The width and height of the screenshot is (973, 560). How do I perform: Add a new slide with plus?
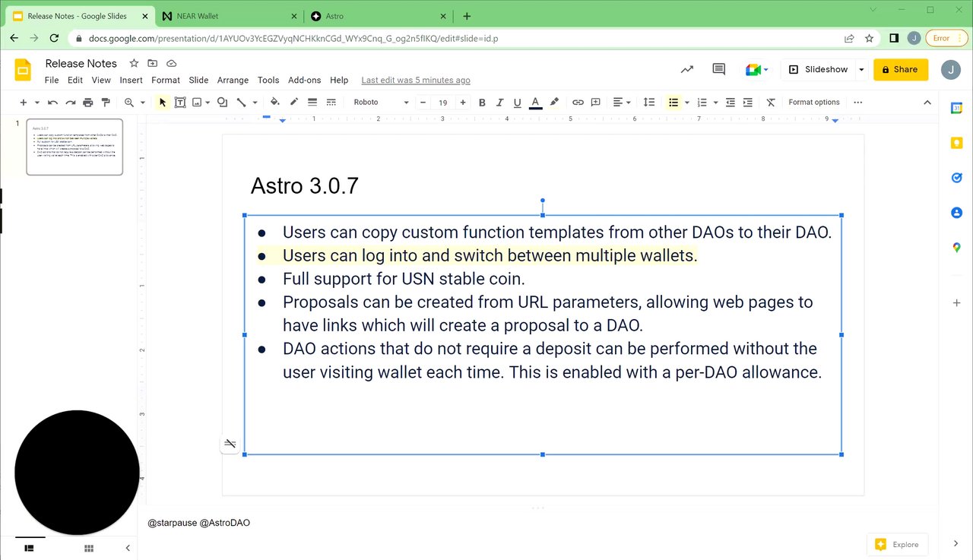tap(23, 102)
